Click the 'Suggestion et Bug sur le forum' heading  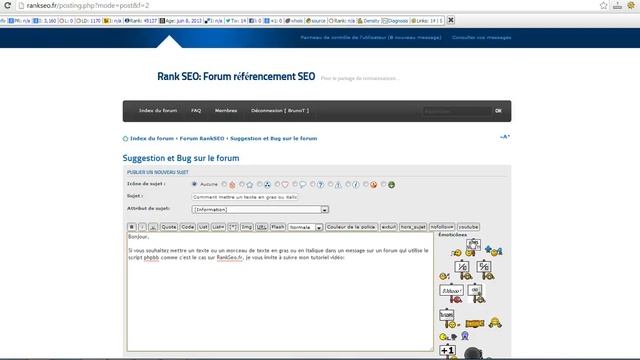tap(181, 158)
